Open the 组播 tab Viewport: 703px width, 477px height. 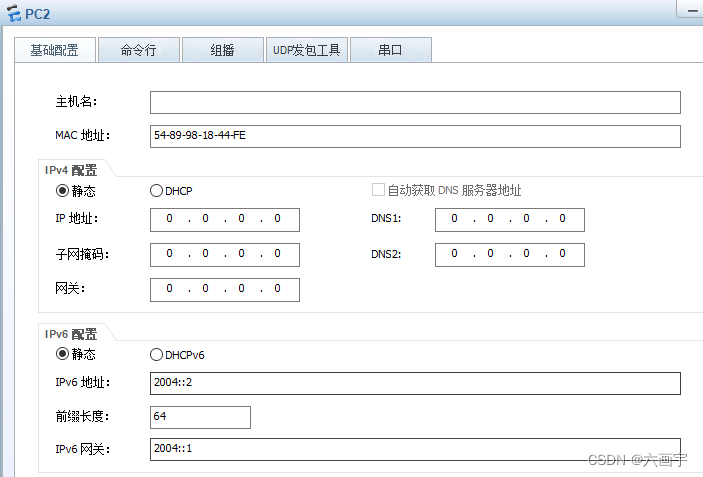tap(222, 50)
